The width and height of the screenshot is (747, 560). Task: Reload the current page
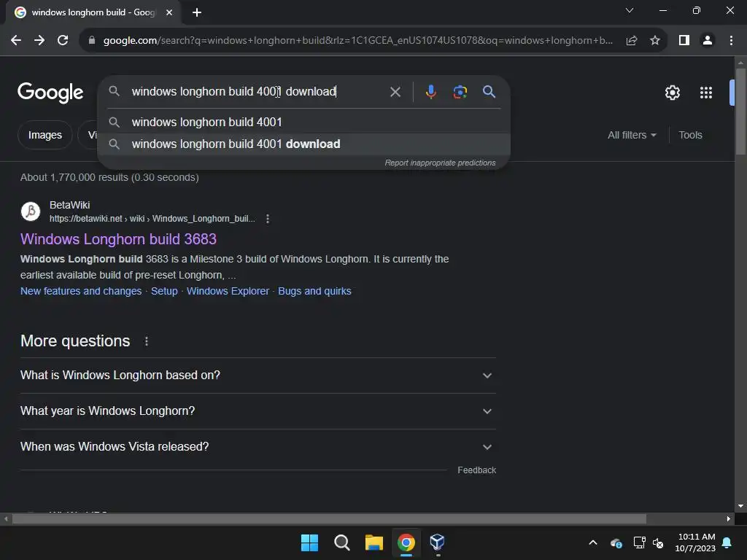point(63,41)
